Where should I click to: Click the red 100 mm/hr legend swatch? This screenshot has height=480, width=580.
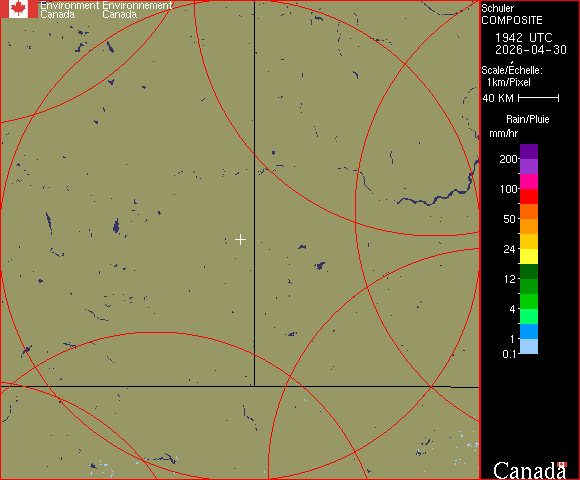click(529, 196)
